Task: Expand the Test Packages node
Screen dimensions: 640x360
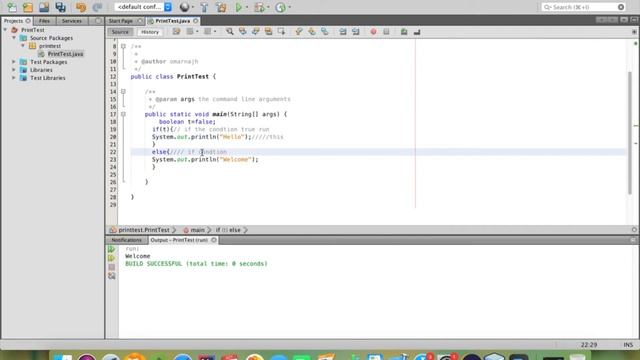Action: (14, 62)
